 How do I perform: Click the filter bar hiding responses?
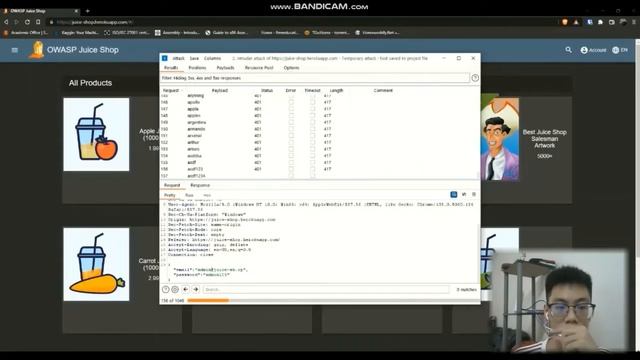[315, 78]
